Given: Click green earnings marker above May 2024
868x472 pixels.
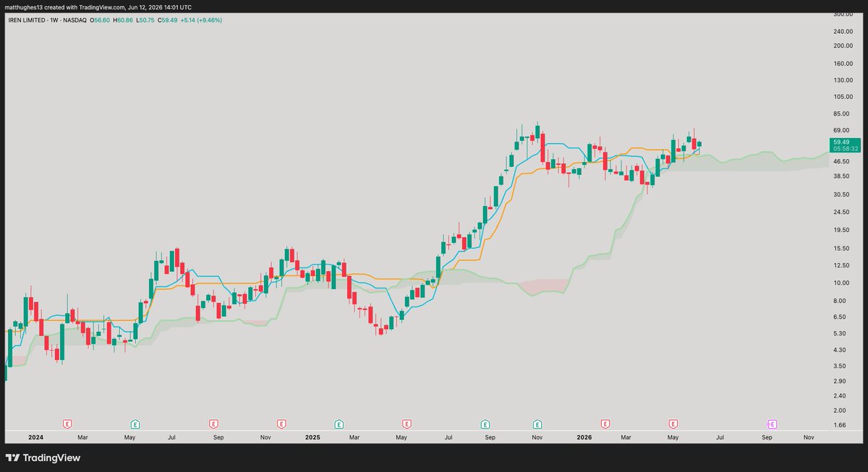Looking at the screenshot, I should tap(135, 424).
